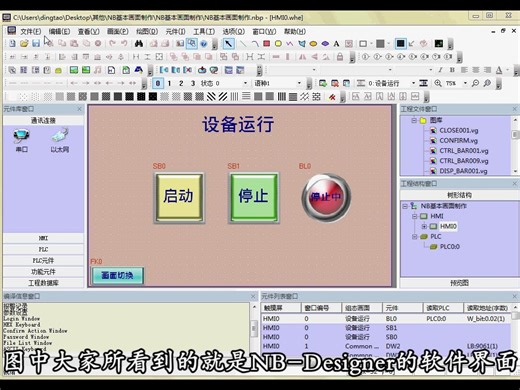Toggle state 0 button
Image resolution: width=520 pixels, height=390 pixels.
click(x=158, y=83)
